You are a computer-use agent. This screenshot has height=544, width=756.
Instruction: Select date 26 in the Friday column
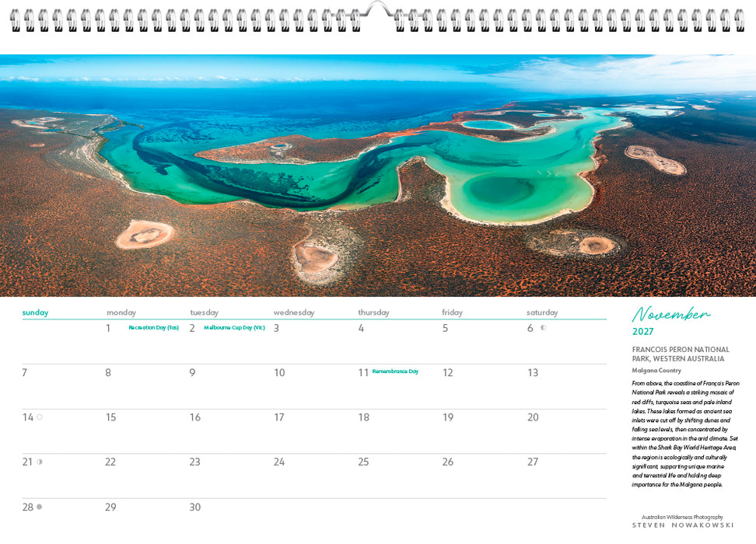point(448,462)
